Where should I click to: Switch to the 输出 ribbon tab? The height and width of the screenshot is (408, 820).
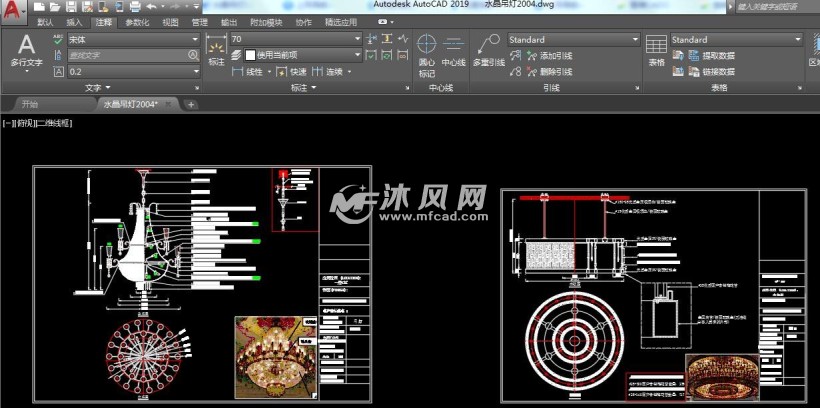tap(229, 22)
